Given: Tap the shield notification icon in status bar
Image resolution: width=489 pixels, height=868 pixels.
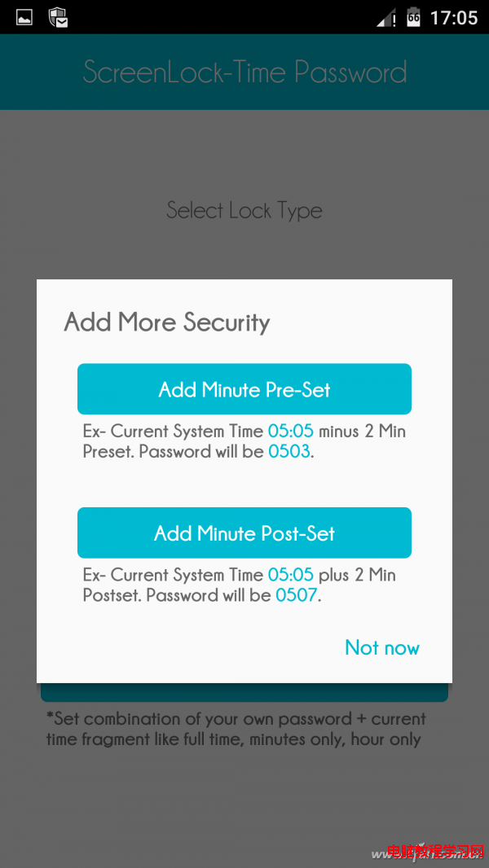Looking at the screenshot, I should click(58, 16).
